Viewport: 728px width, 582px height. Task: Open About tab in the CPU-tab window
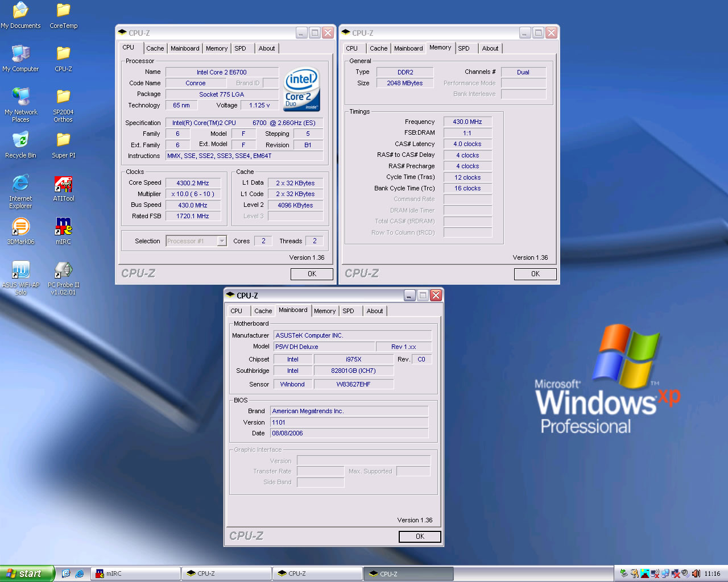click(x=267, y=48)
